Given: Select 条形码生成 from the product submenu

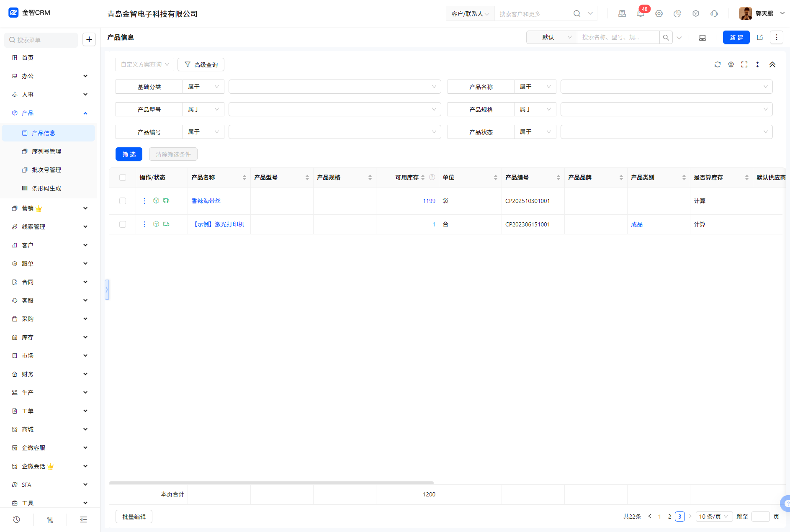Looking at the screenshot, I should pyautogui.click(x=46, y=188).
